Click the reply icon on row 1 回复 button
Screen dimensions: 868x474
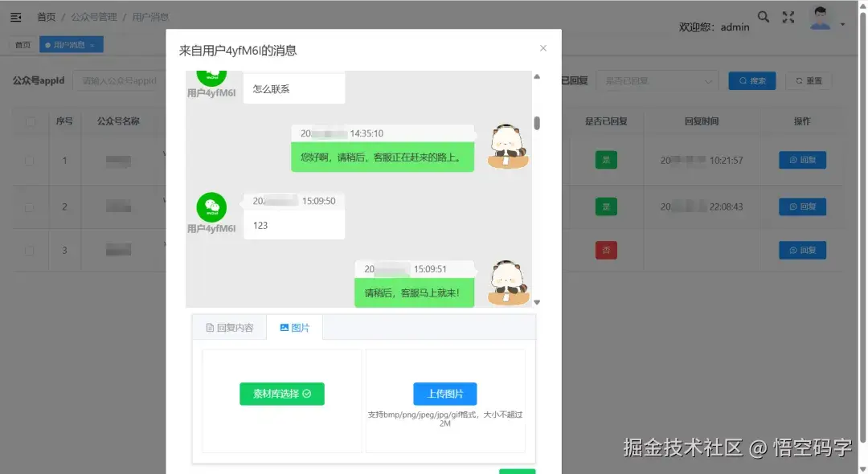tap(792, 159)
